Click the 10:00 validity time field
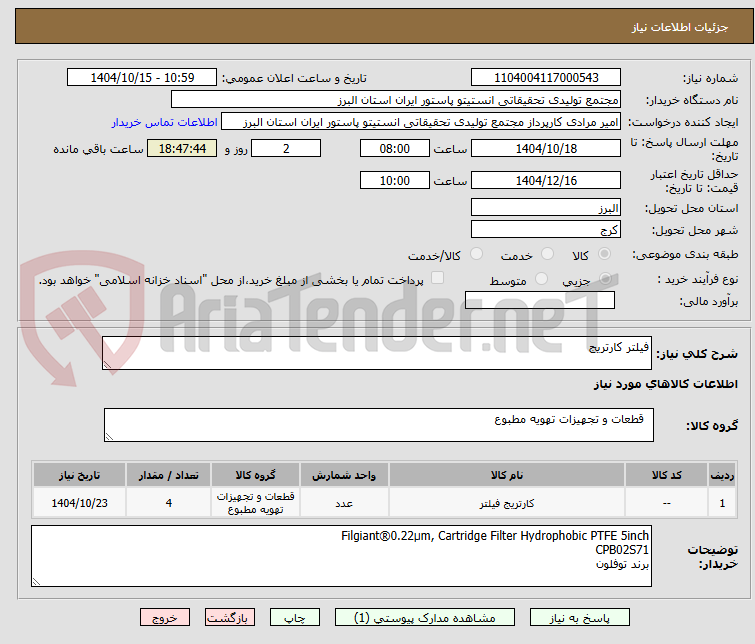This screenshot has height=644, width=755. (x=394, y=180)
